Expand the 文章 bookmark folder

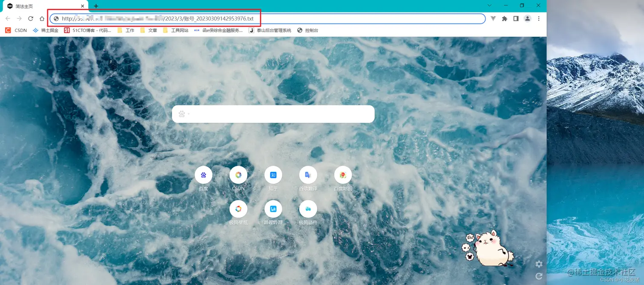[149, 30]
